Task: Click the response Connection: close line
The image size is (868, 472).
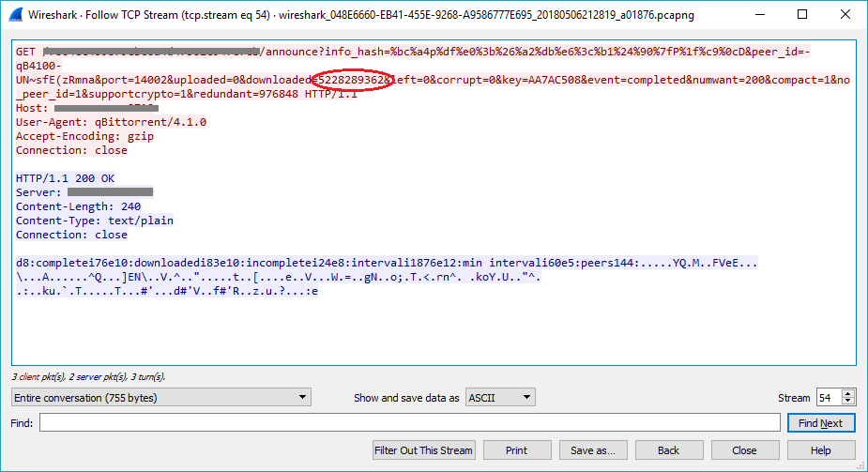Action: coord(71,235)
